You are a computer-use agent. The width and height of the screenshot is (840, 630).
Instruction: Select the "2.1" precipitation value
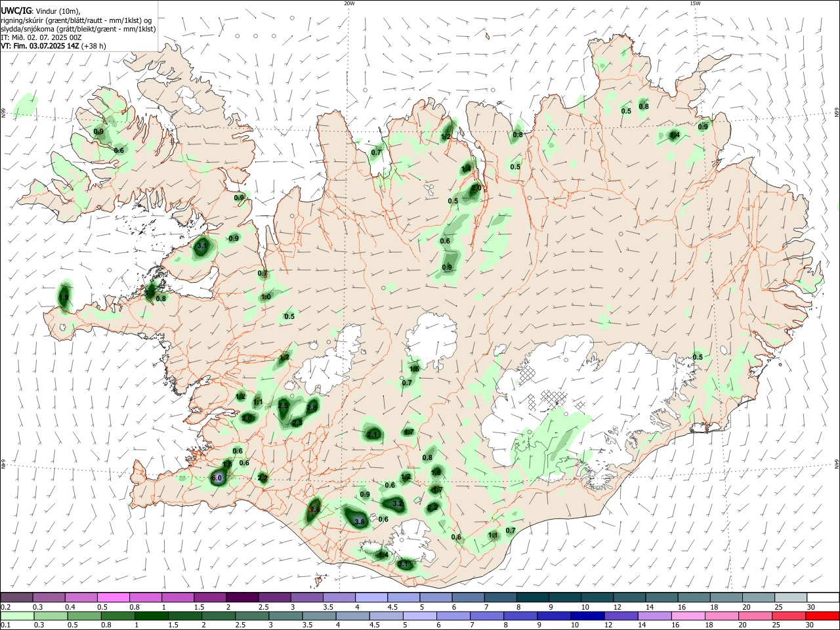click(373, 434)
